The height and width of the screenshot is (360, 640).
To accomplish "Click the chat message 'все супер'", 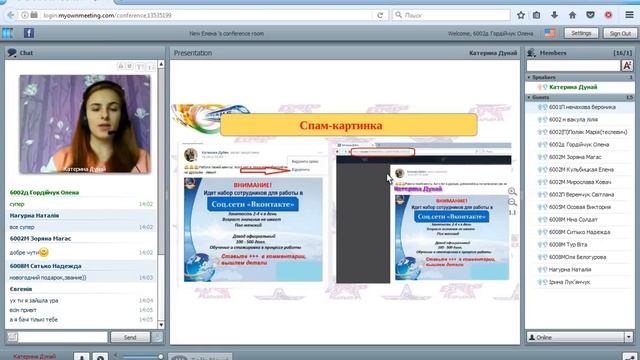I will click(x=22, y=227).
